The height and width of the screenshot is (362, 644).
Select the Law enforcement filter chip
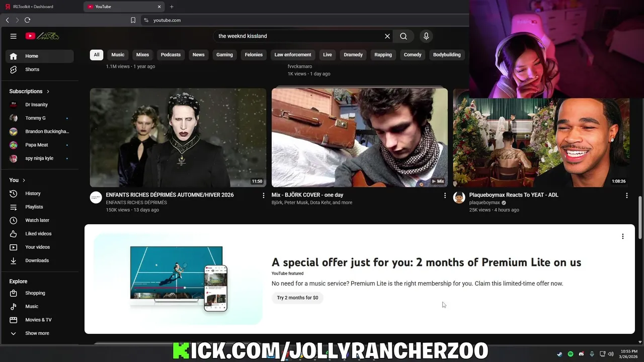click(293, 55)
